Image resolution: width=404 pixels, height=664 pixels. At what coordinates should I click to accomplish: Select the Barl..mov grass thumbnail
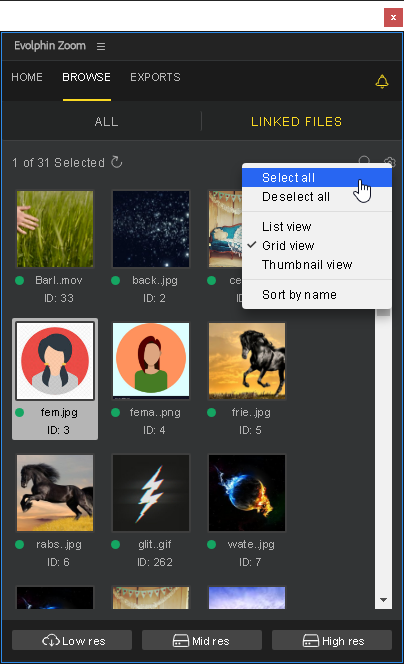coord(55,229)
